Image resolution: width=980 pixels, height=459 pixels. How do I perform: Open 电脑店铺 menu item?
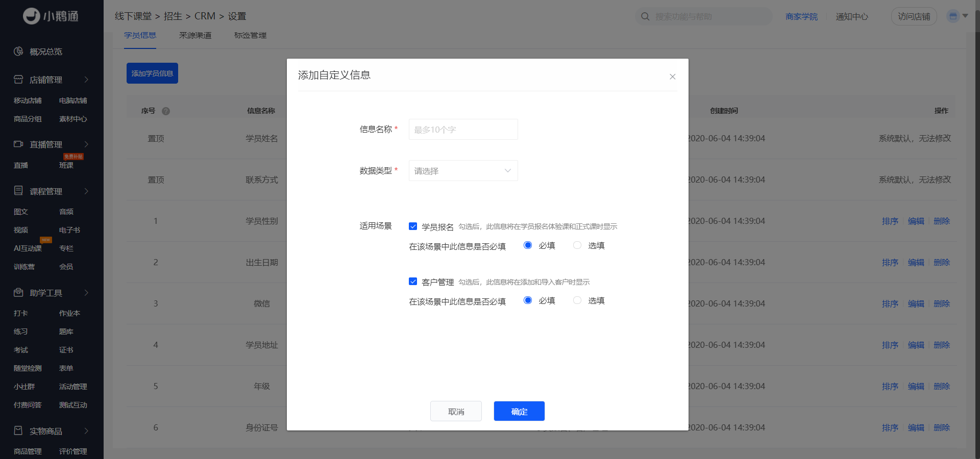click(73, 100)
